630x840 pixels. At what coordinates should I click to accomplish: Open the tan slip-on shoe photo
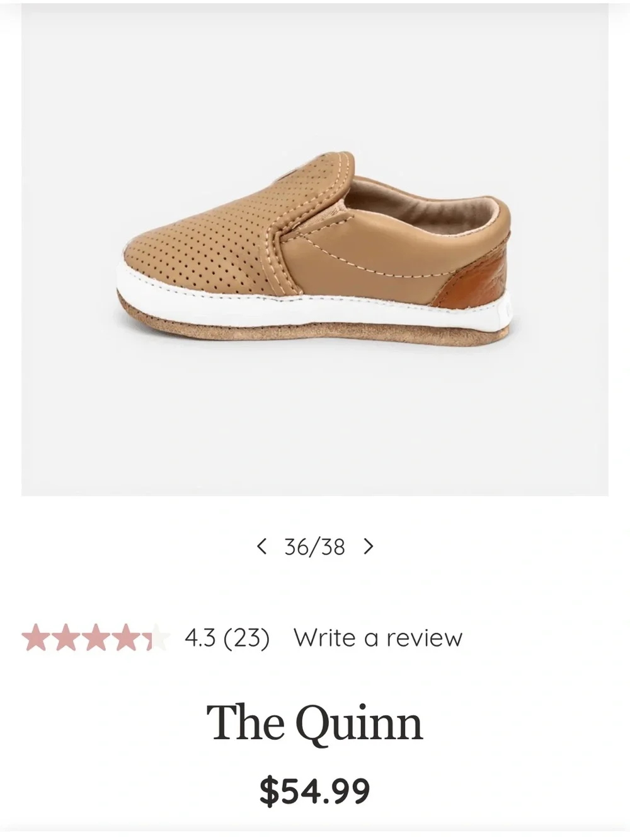pos(315,250)
